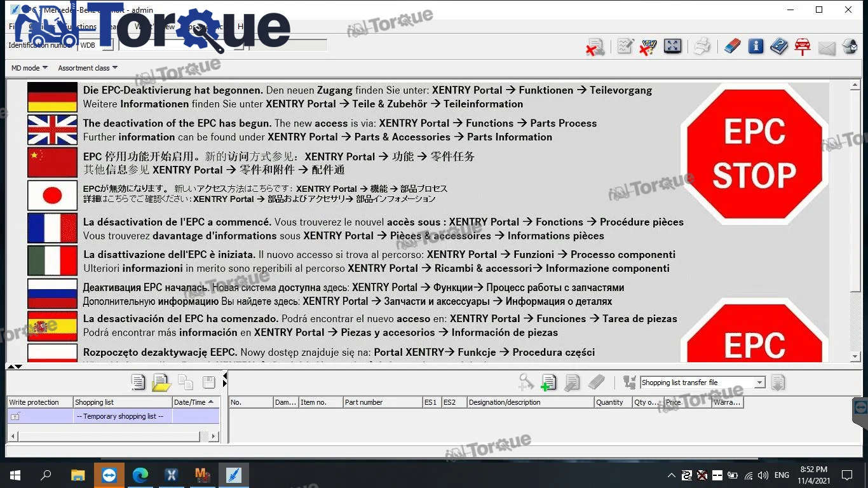Open the notes editing toolbar icon
This screenshot has width=868, height=488.
625,46
